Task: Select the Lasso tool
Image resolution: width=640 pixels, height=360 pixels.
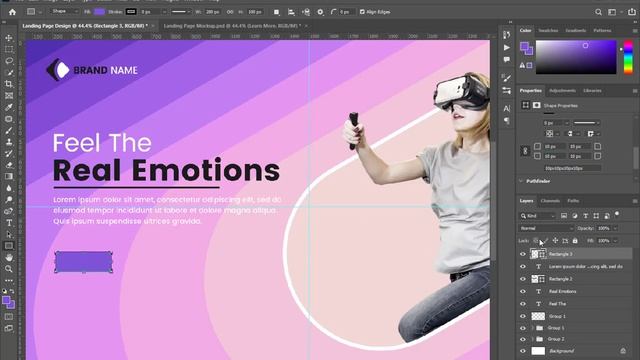Action: coord(9,61)
